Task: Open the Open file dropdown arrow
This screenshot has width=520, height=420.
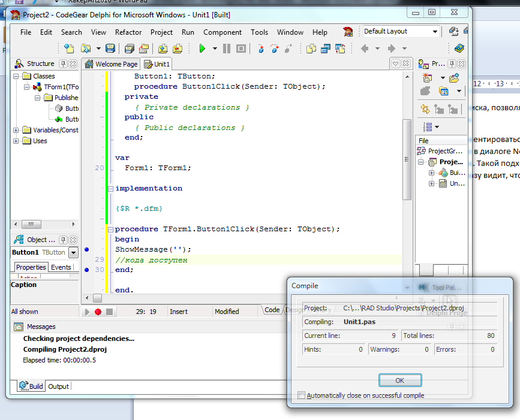Action: 98,49
